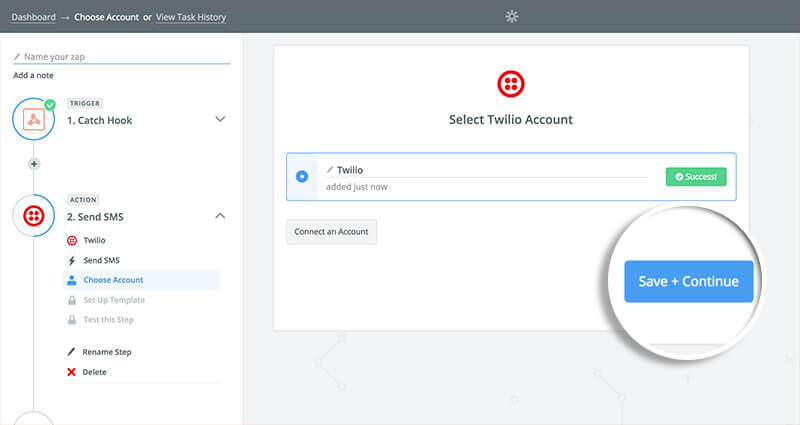Click the 'added just now' text

point(357,187)
